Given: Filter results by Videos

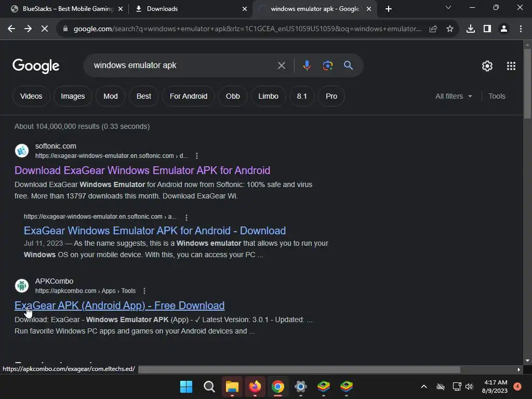Looking at the screenshot, I should pos(31,96).
